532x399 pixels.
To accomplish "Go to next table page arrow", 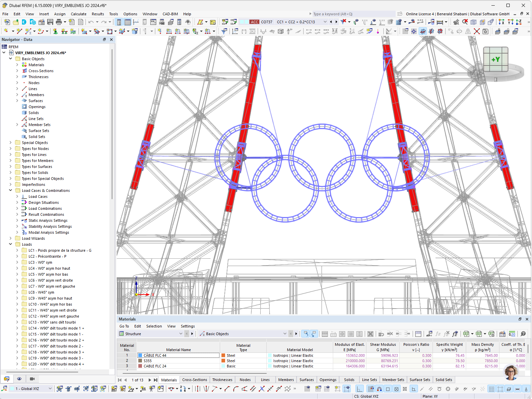I will pos(150,380).
